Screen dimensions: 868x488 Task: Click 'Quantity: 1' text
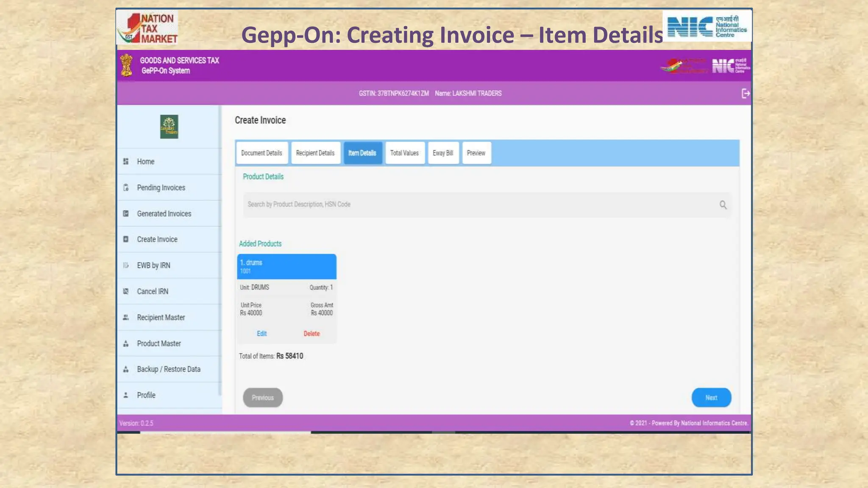tap(321, 288)
